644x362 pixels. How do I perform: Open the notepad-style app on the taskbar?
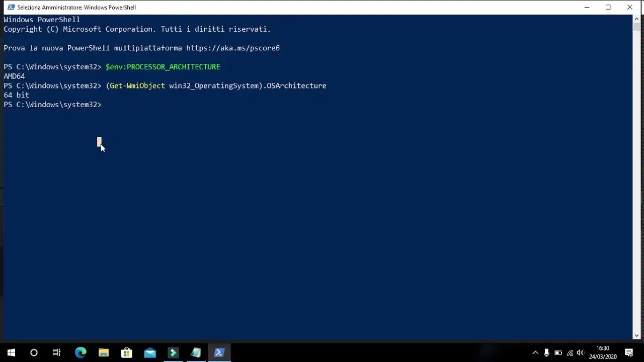point(196,352)
